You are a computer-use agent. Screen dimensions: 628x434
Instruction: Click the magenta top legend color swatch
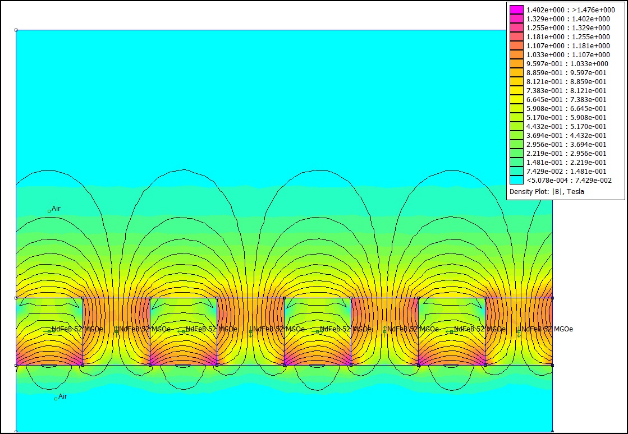click(517, 9)
